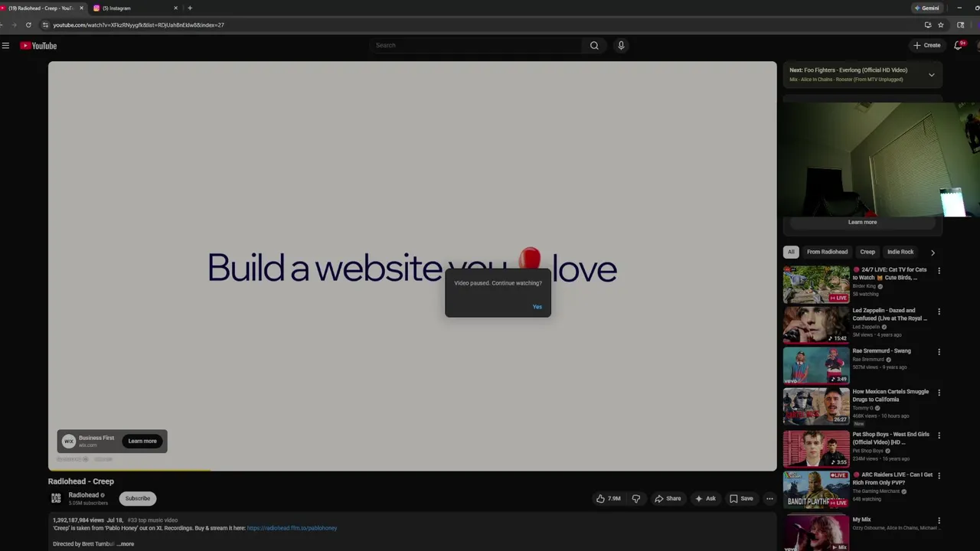This screenshot has height=551, width=980.
Task: Open options for Mexican Cartels video
Action: [939, 393]
